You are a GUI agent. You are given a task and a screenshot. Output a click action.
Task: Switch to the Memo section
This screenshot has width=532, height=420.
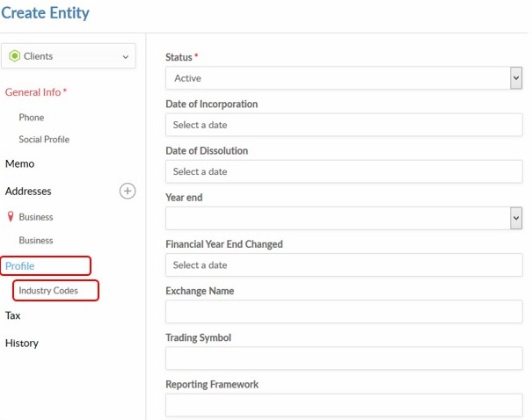point(20,163)
